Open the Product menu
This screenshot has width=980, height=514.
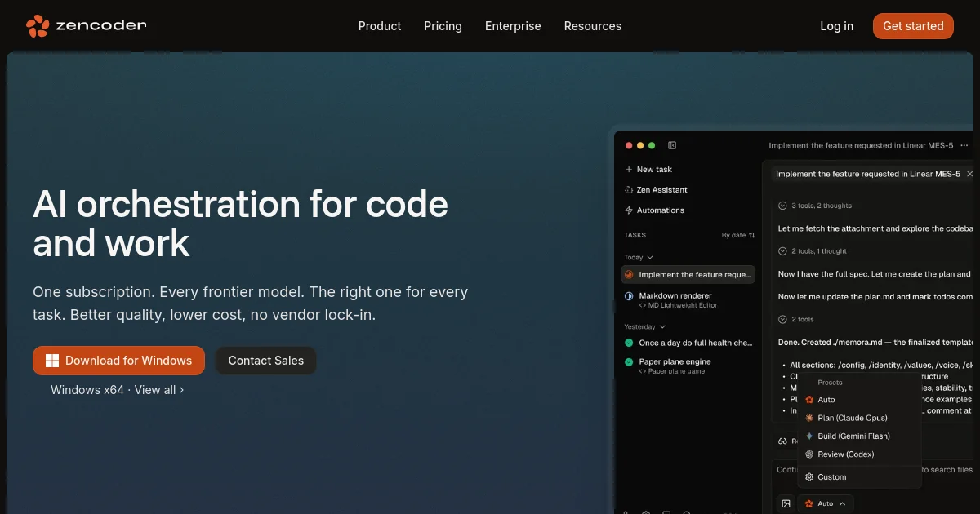(380, 26)
